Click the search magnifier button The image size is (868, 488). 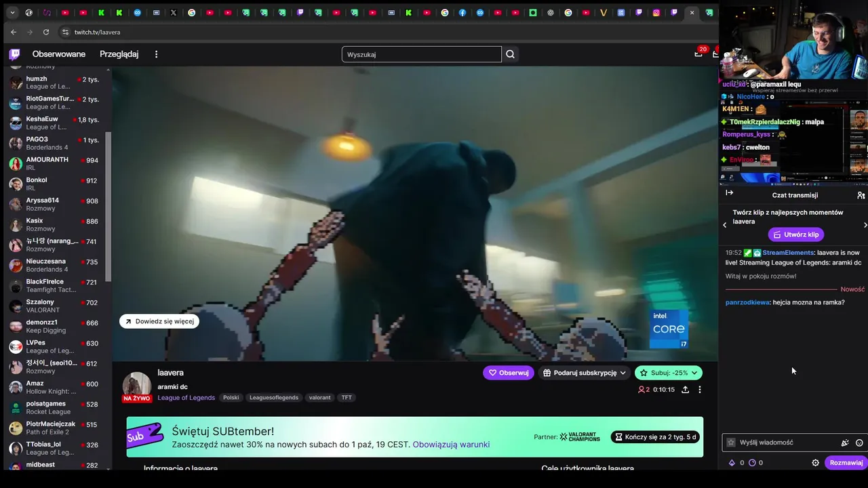coord(510,54)
